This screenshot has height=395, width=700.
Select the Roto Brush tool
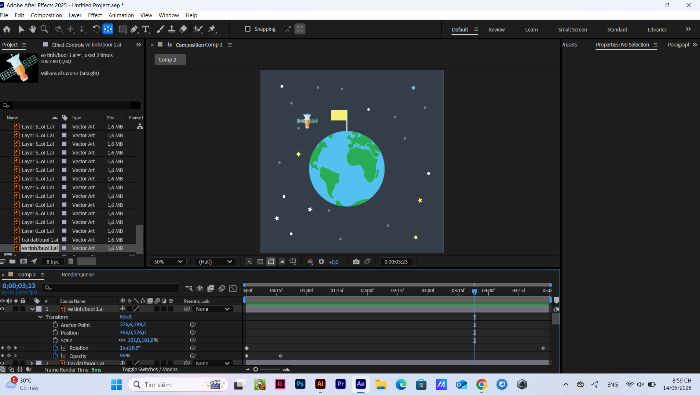pos(198,29)
